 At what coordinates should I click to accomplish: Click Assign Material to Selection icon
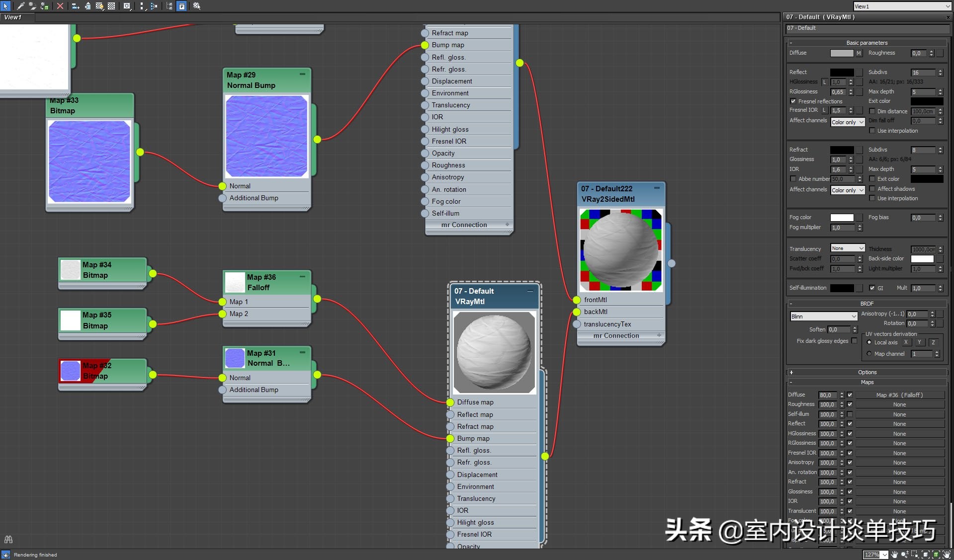coord(44,6)
